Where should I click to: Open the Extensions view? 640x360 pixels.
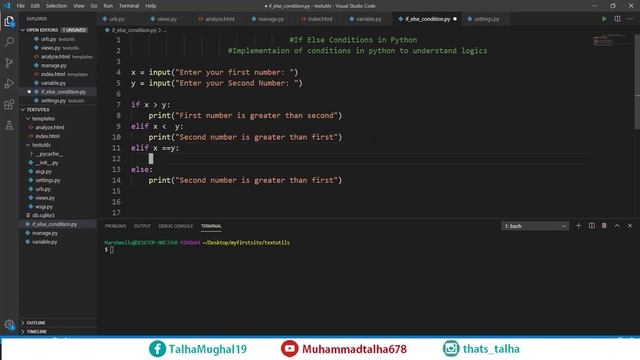point(9,104)
